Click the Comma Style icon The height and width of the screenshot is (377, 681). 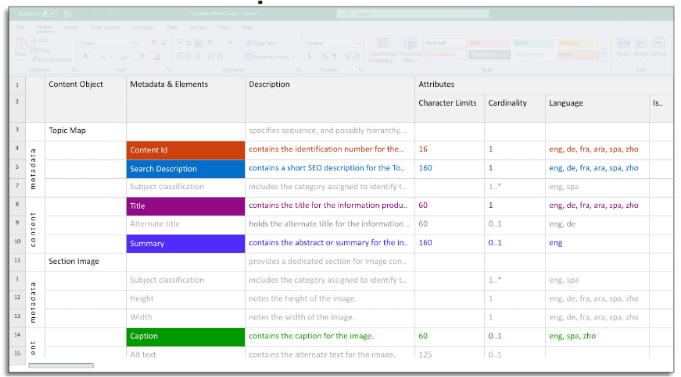click(x=334, y=56)
